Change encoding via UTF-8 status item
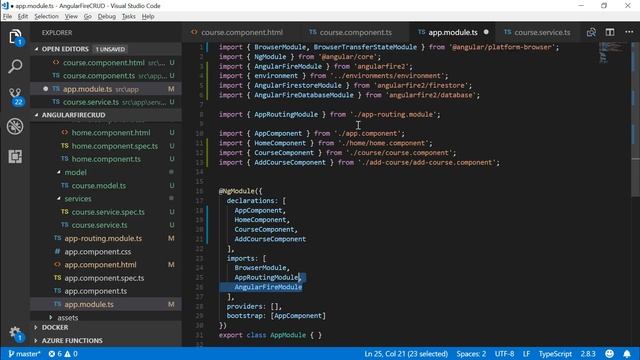640x360 pixels. (x=504, y=354)
